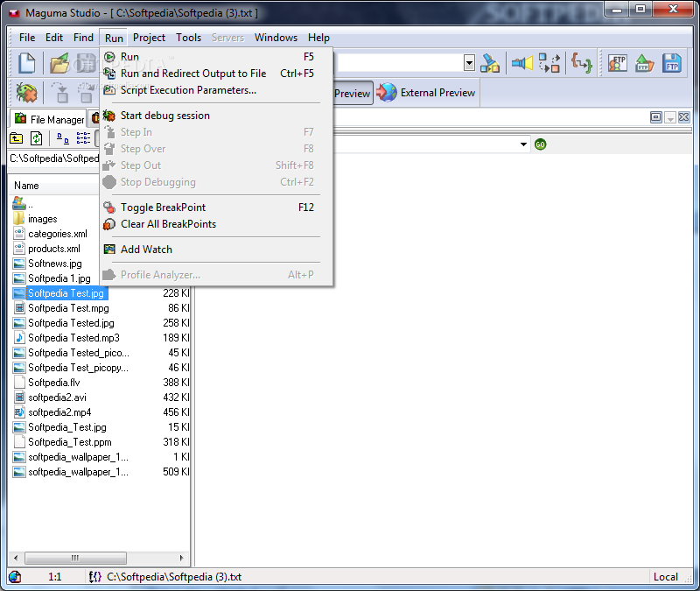Click the Save to FTP disk icon
700x591 pixels.
(x=671, y=63)
